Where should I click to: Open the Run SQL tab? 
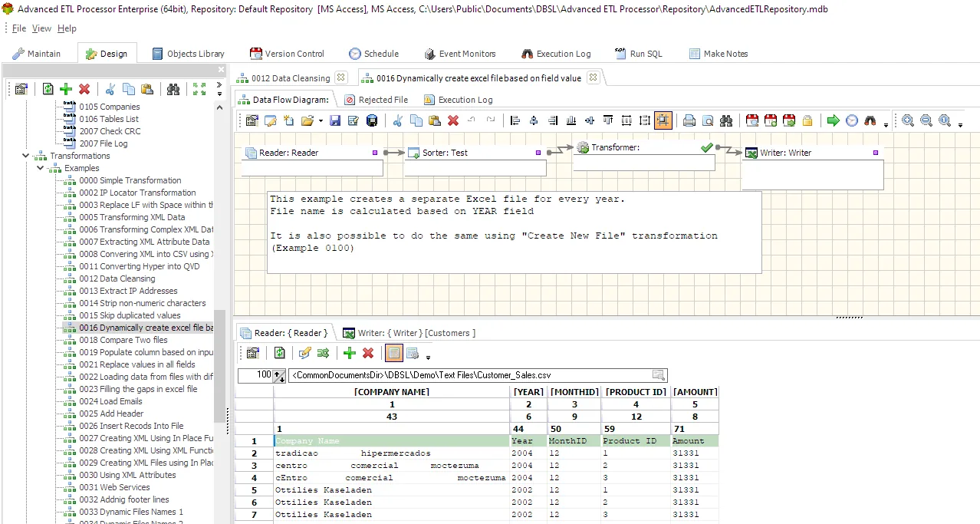pyautogui.click(x=638, y=54)
